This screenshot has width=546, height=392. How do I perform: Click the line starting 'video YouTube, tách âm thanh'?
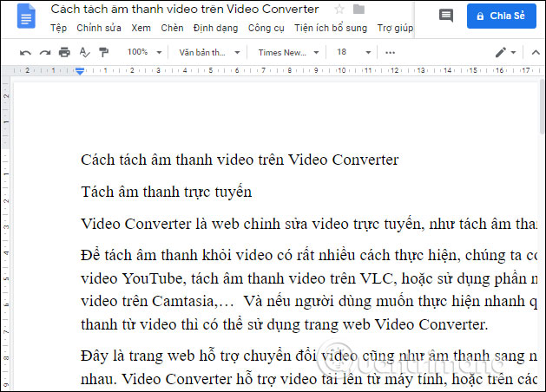point(309,278)
